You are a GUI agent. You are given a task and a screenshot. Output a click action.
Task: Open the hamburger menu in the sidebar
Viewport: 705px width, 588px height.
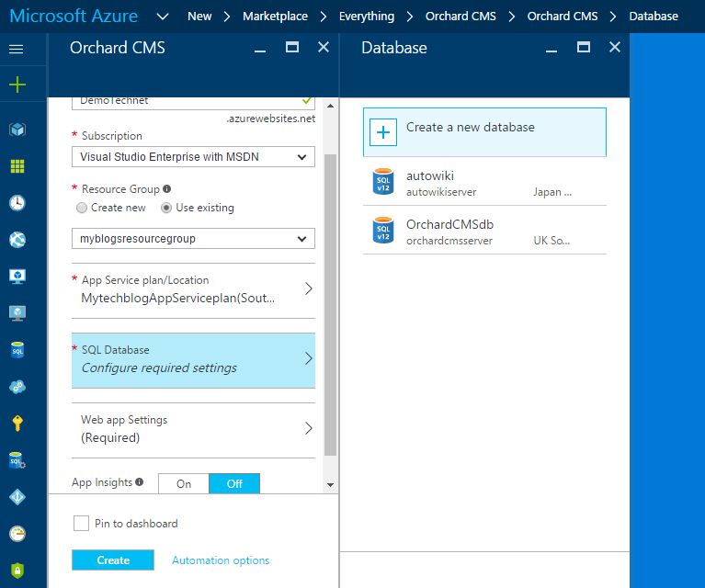17,49
